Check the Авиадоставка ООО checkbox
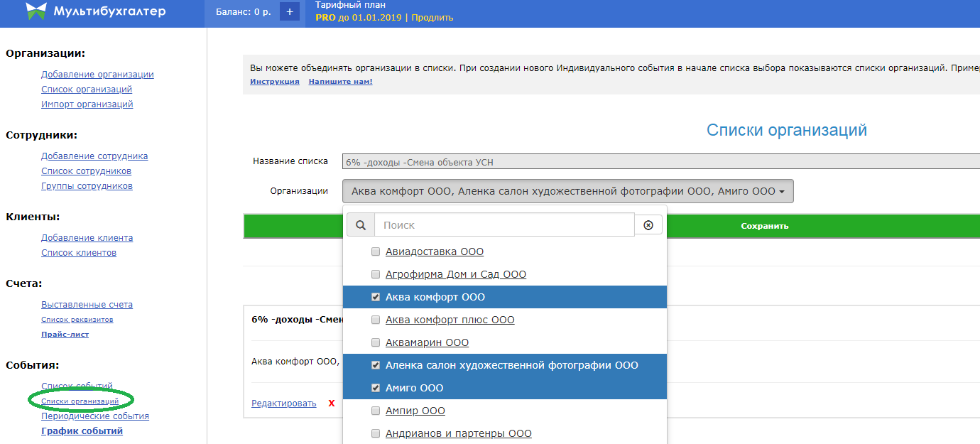 [376, 251]
